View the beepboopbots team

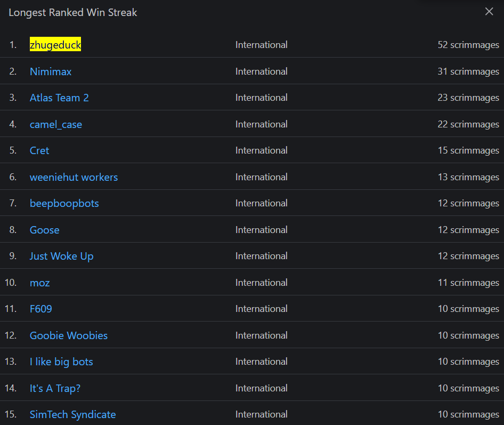(64, 203)
